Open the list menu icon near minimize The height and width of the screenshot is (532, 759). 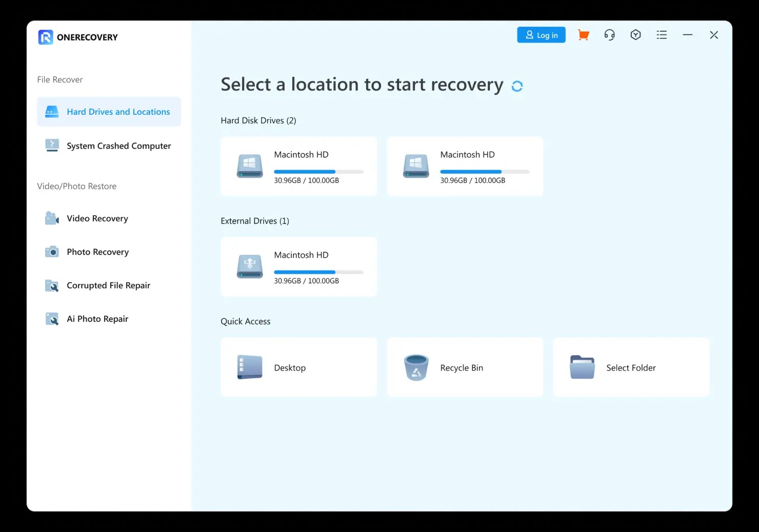tap(662, 34)
